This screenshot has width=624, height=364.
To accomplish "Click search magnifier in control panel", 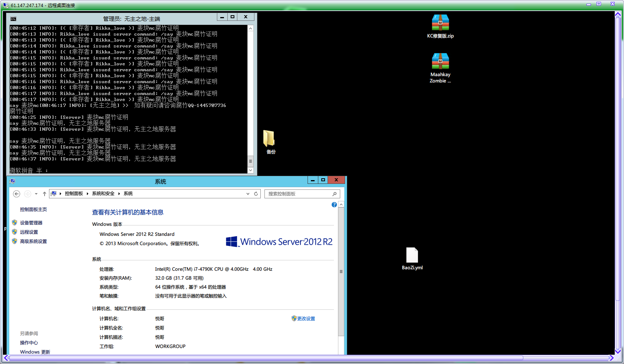I will pos(334,194).
